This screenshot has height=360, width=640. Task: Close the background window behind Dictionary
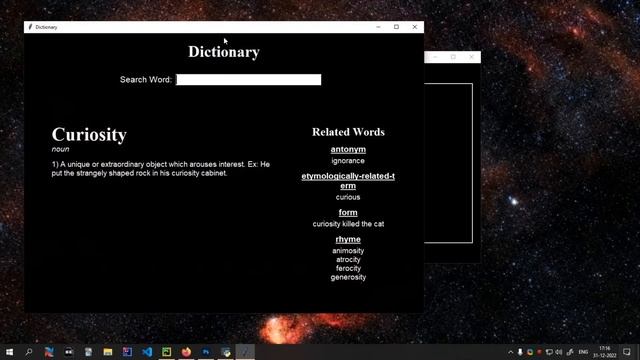[x=471, y=57]
